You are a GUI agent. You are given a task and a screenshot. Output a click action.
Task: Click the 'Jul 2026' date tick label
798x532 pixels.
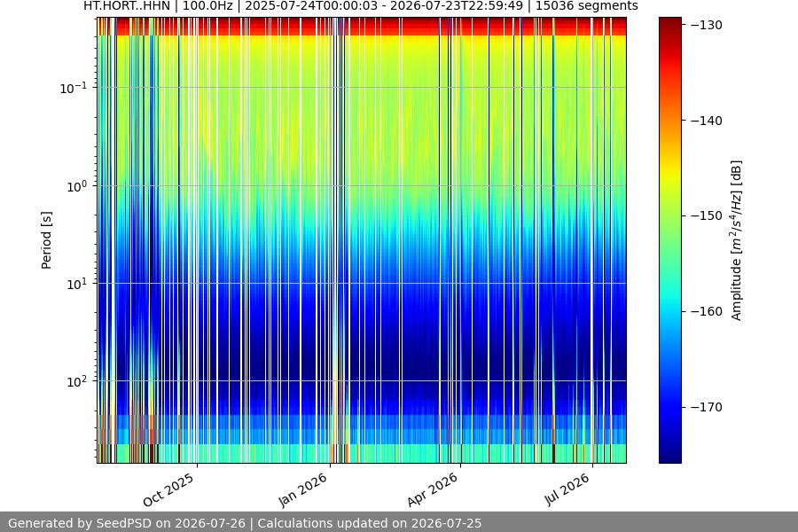pyautogui.click(x=567, y=489)
